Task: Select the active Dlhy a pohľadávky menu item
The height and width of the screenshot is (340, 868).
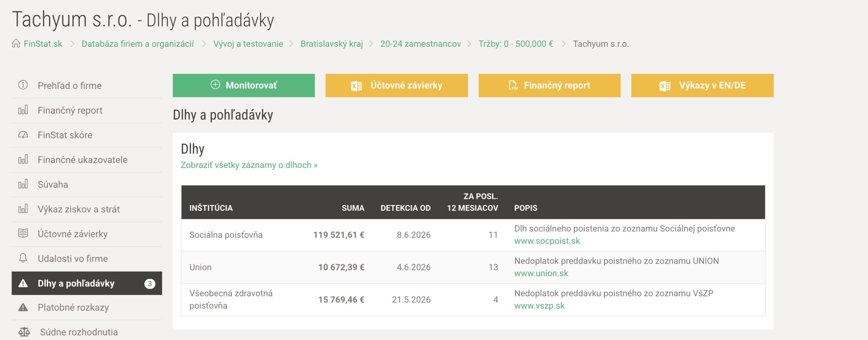Action: click(x=87, y=283)
